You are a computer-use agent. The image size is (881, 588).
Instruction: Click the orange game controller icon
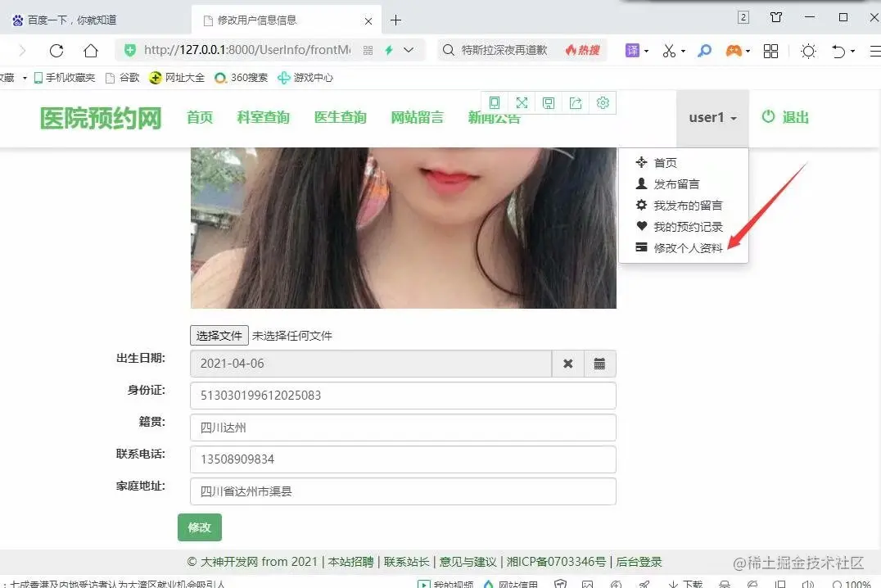[734, 51]
